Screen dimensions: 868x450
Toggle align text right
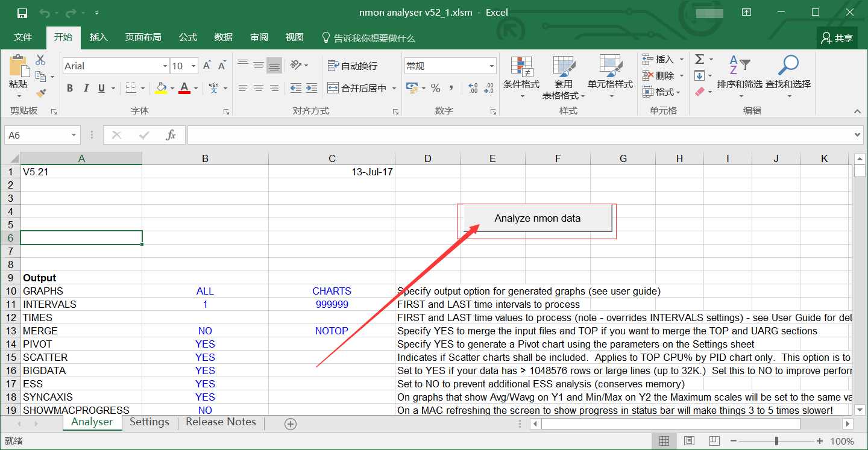(x=274, y=88)
